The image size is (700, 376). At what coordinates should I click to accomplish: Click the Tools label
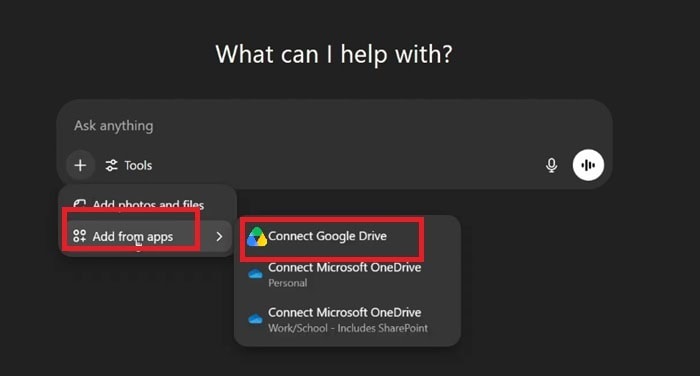(x=138, y=166)
